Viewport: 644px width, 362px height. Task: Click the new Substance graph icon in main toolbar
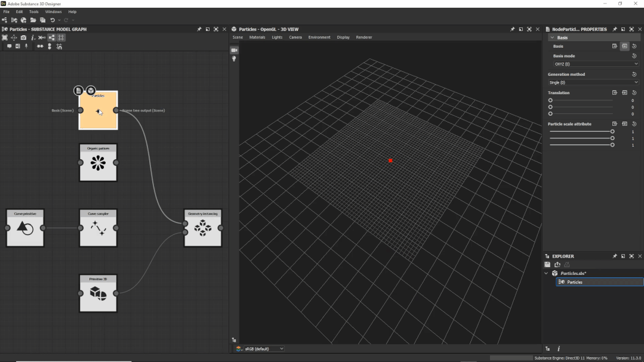(5, 20)
